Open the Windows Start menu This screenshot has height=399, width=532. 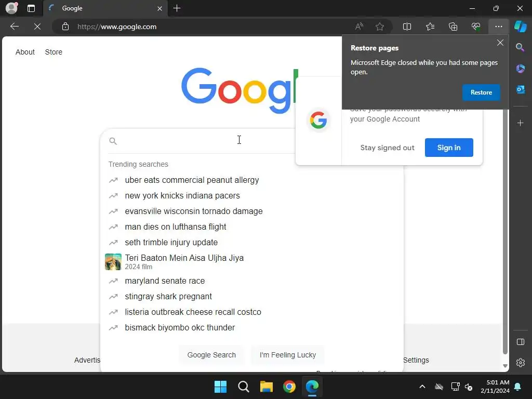pyautogui.click(x=220, y=387)
